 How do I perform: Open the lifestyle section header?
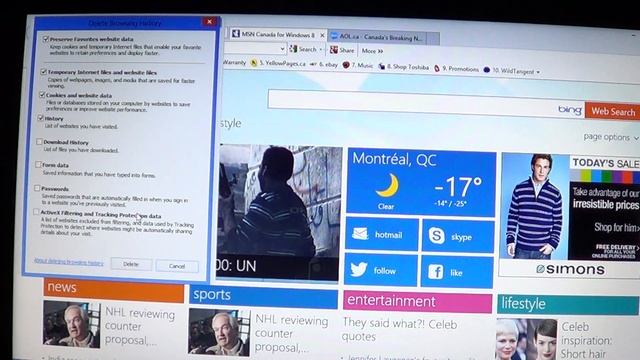pyautogui.click(x=568, y=304)
